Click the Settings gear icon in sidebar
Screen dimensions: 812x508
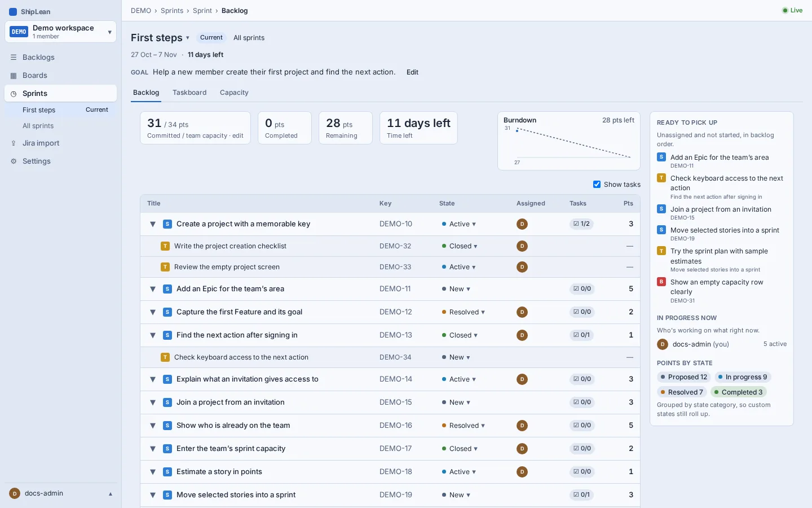[14, 161]
